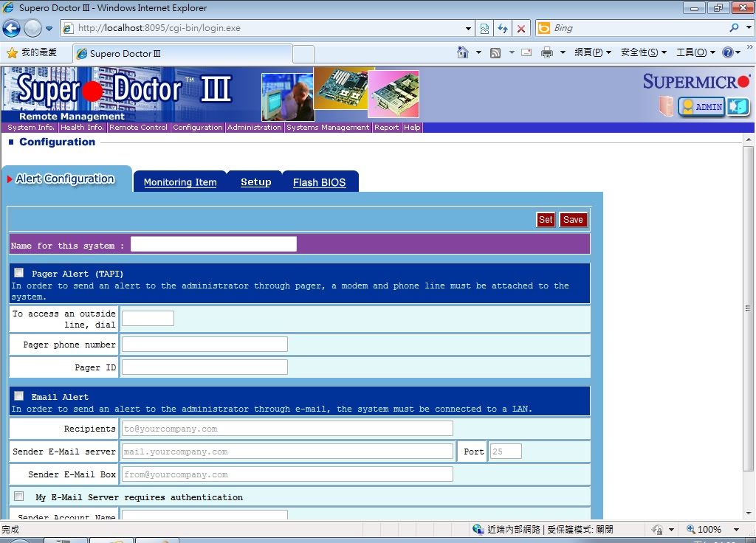Click the Home page icon
This screenshot has height=543, width=756.
pos(463,52)
